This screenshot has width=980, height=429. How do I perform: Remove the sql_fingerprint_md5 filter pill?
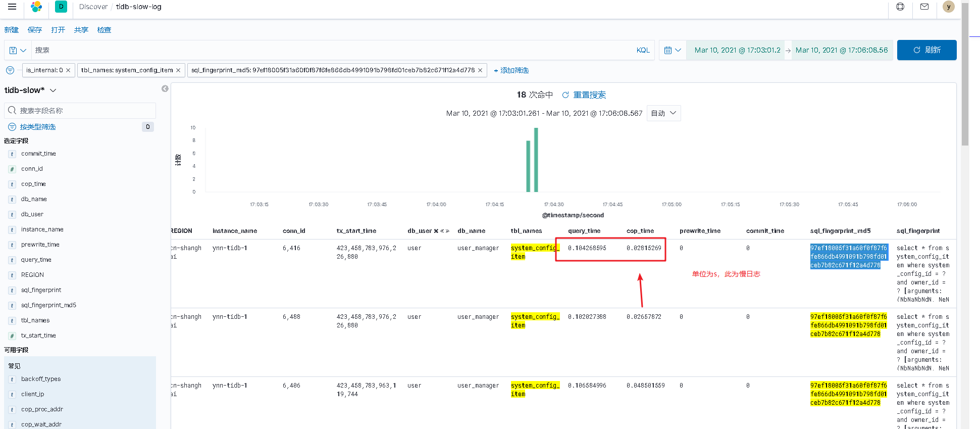(480, 70)
